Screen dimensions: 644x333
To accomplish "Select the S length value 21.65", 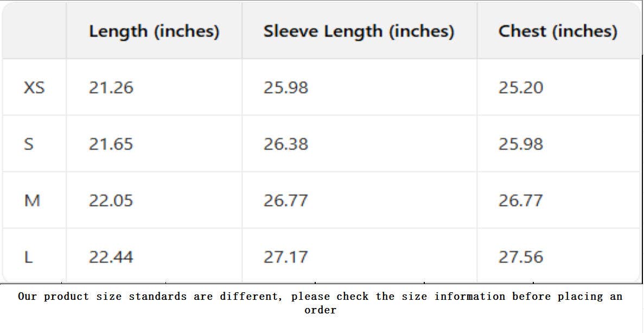I will pyautogui.click(x=111, y=144).
